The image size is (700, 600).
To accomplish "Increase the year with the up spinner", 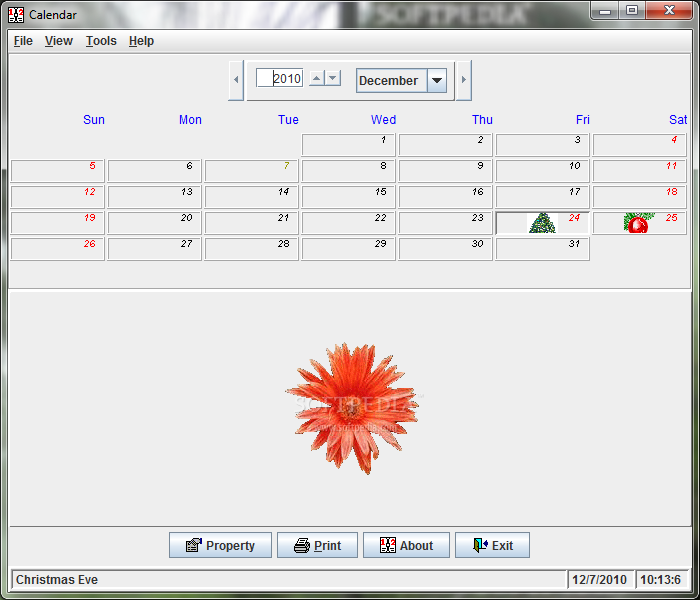I will pos(317,78).
